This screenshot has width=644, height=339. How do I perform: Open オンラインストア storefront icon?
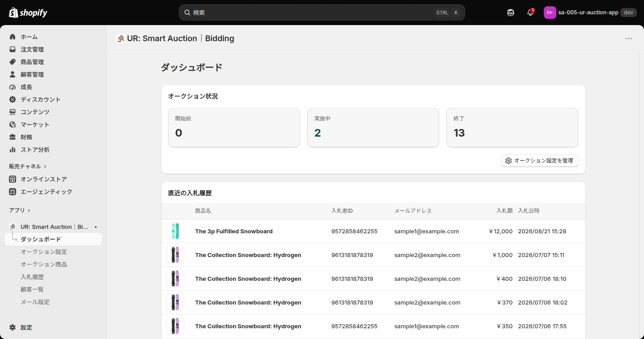pyautogui.click(x=13, y=179)
